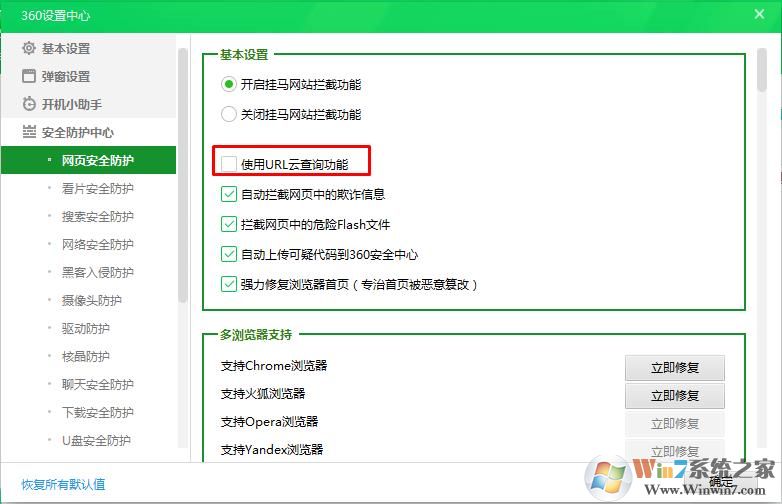Select 聊天安全防护 sidebar item
Viewport: 782px width, 504px height.
(88, 384)
